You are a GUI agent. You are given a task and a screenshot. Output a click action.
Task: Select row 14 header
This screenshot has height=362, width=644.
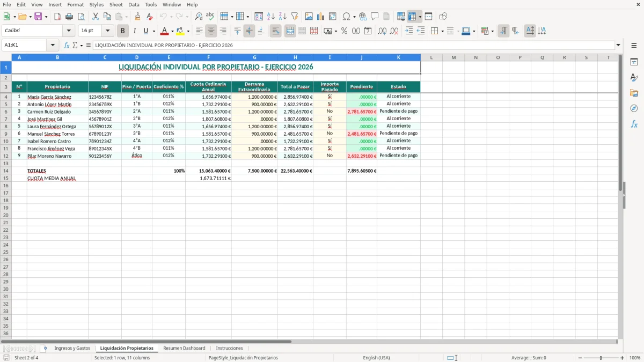5,171
